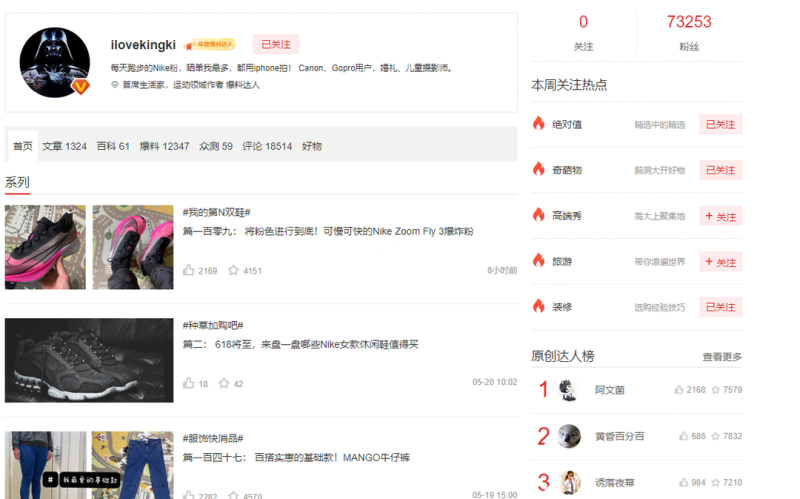Image resolution: width=800 pixels, height=499 pixels.
Task: Open 阿文菌's avatar in creator ranking
Action: coord(569,390)
